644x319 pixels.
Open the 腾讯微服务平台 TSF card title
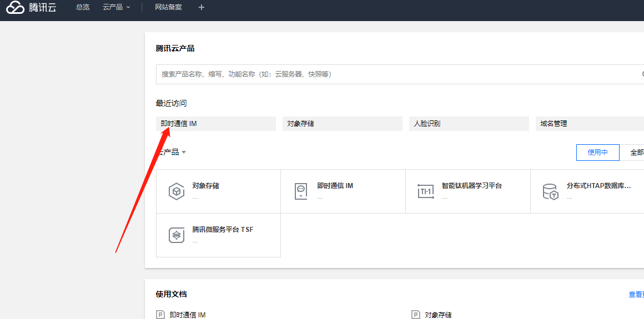click(223, 230)
